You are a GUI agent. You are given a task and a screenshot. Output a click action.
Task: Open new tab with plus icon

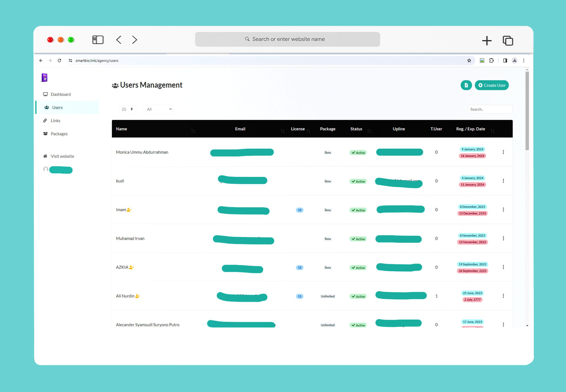tap(487, 40)
